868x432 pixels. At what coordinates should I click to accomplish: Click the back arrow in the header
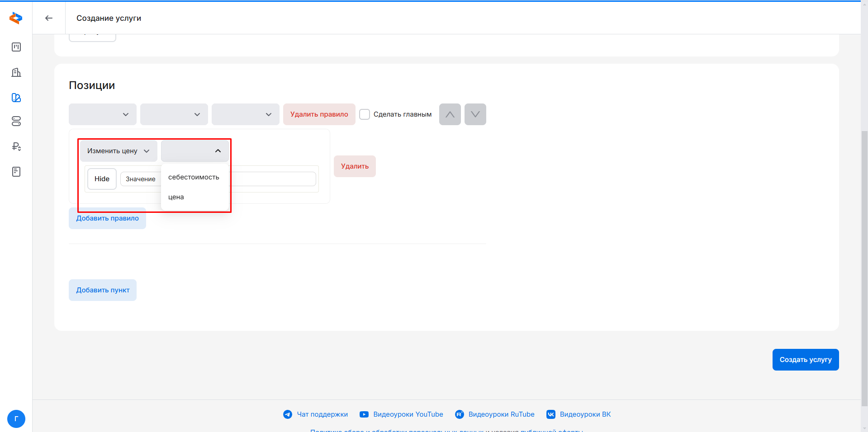tap(49, 18)
